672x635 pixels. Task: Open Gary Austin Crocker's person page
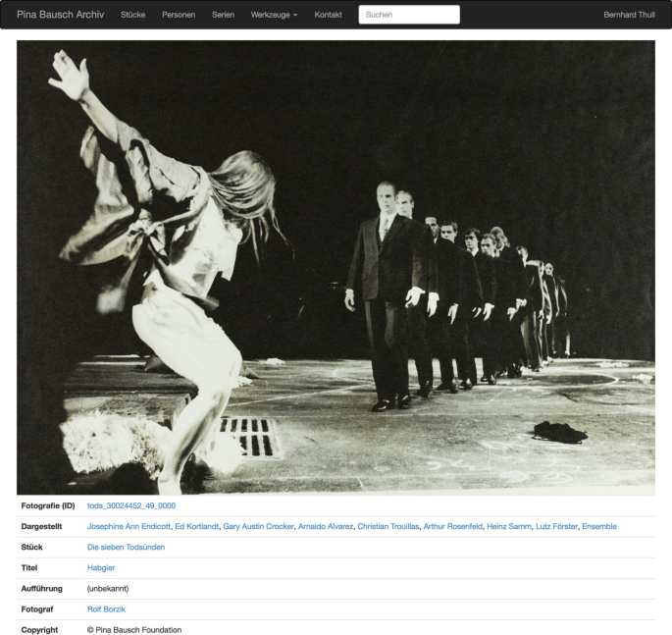pyautogui.click(x=258, y=526)
